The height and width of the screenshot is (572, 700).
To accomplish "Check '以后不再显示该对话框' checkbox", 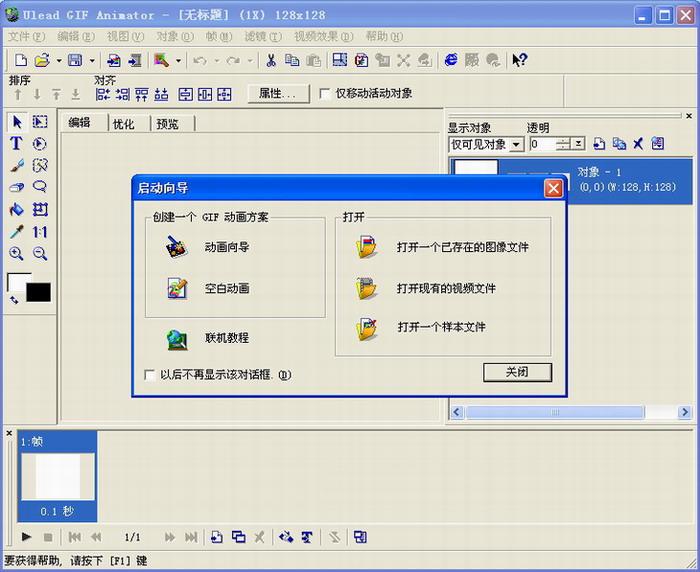I will coord(150,375).
